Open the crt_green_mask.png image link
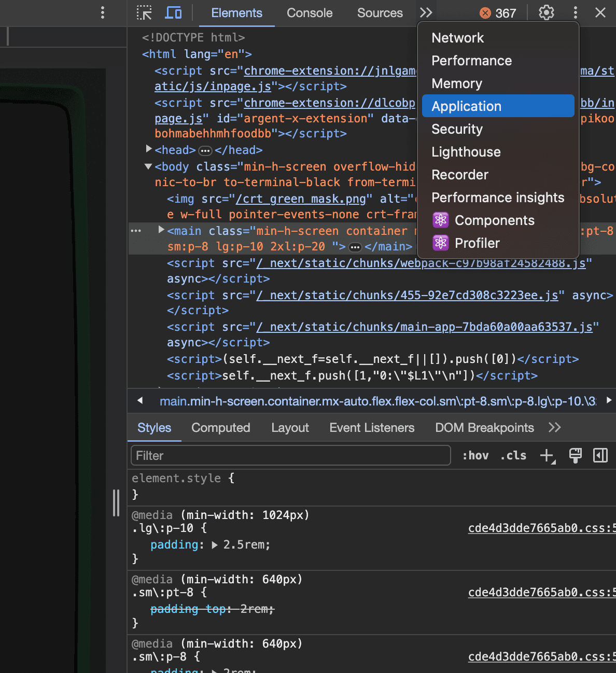This screenshot has height=673, width=616. point(301,199)
